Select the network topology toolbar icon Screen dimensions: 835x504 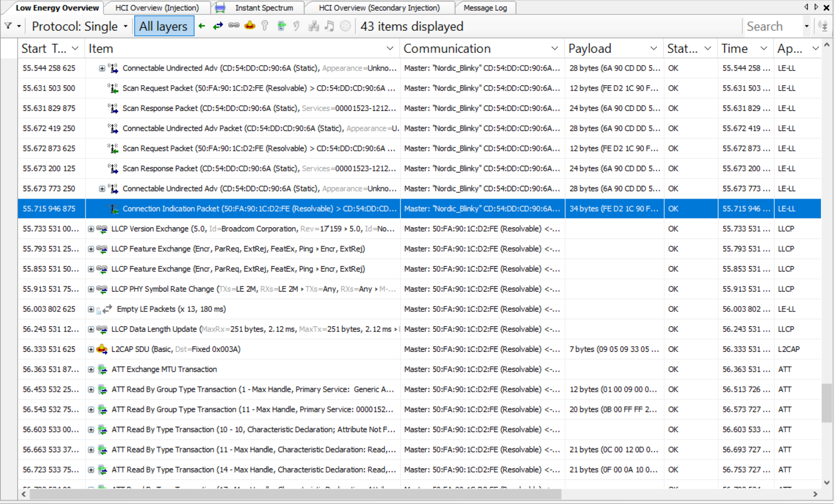tap(314, 26)
